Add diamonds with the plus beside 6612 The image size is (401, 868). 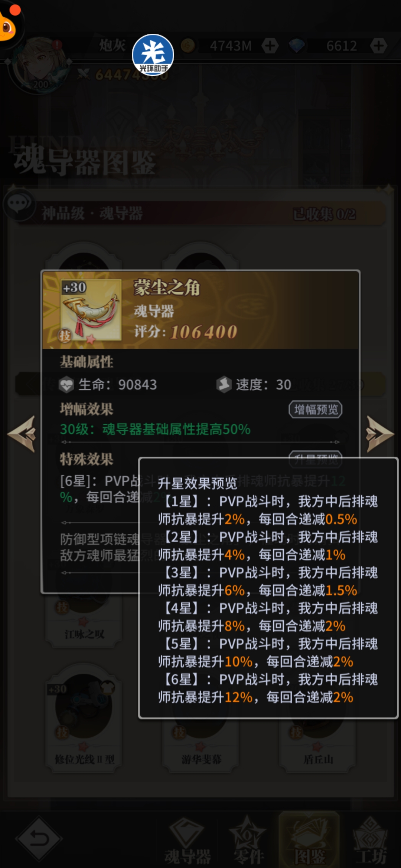click(x=378, y=46)
